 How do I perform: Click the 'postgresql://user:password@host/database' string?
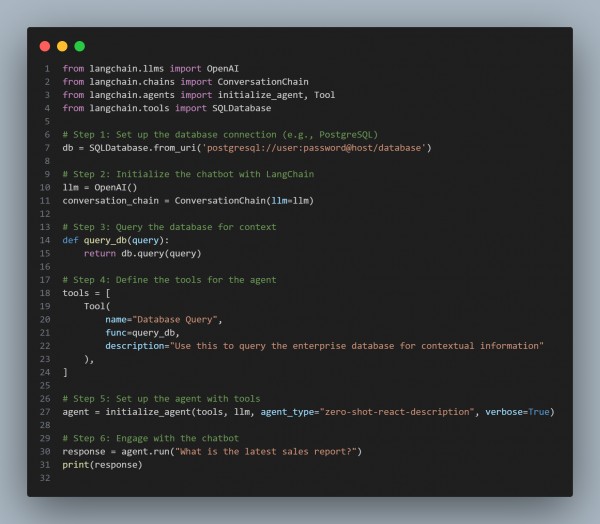click(314, 148)
